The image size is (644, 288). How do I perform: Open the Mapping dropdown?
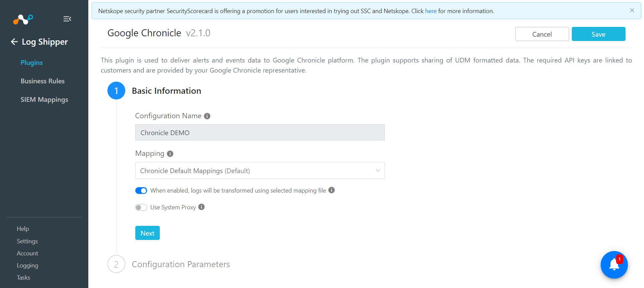click(260, 171)
